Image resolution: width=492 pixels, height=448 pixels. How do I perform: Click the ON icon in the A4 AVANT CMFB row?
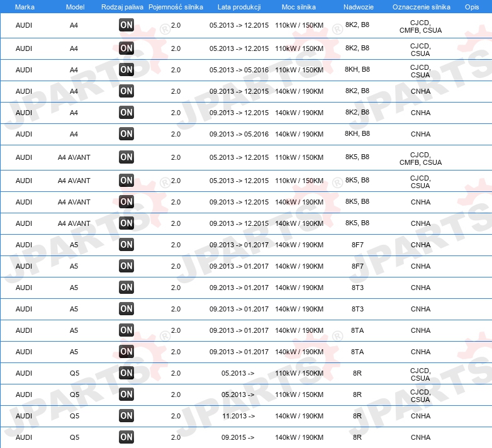point(126,157)
